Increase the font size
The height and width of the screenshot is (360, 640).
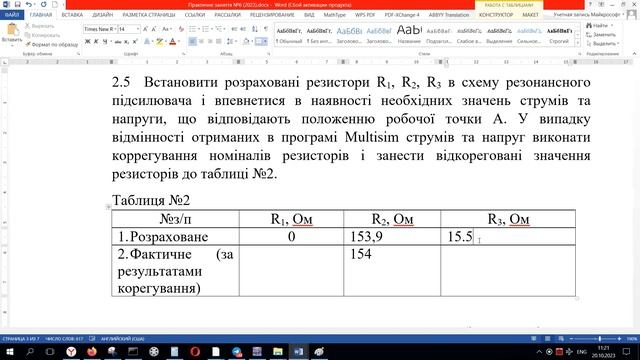[145, 29]
